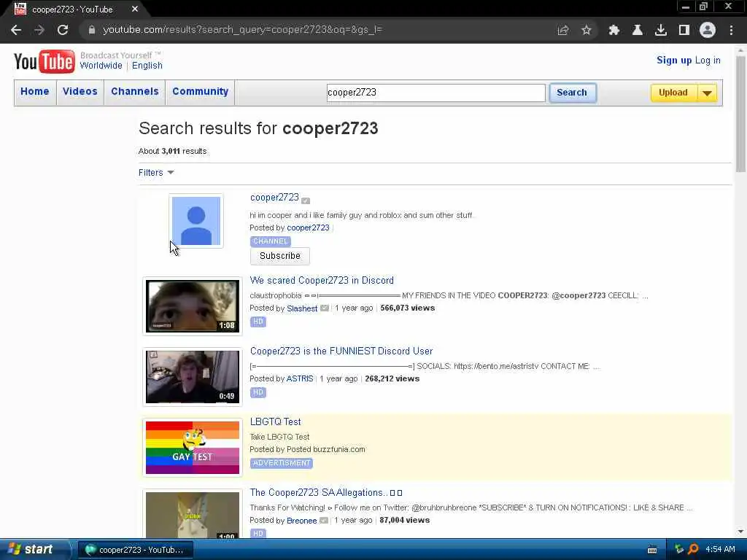Click the verified badge next to cooper2723
Screen dimensions: 747x560
[306, 201]
